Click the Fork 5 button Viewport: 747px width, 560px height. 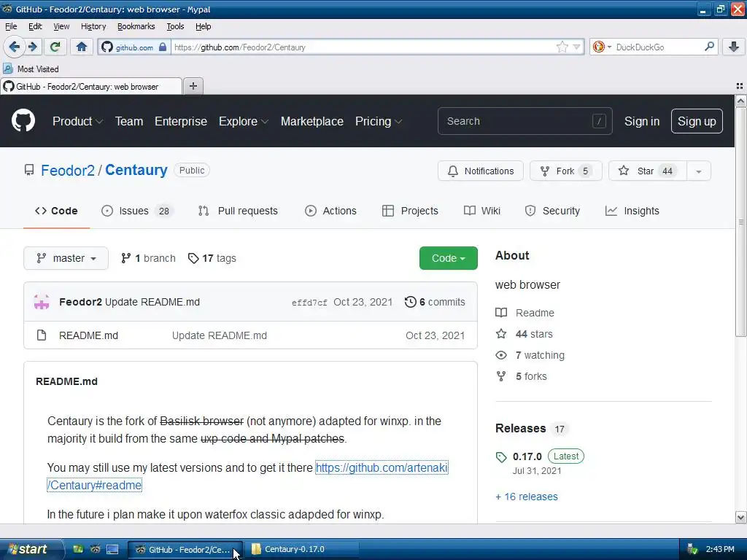click(566, 171)
